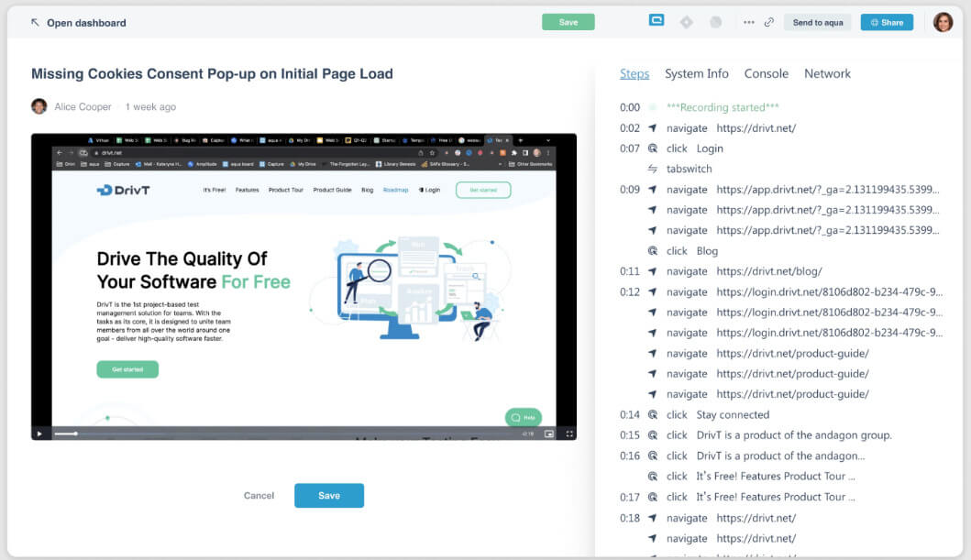
Task: Open the Console tab
Action: [766, 73]
